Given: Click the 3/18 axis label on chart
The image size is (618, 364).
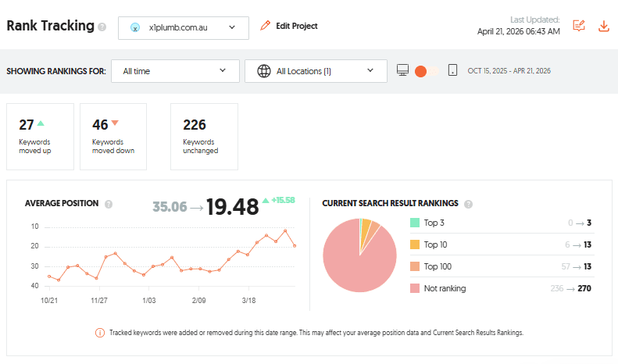Looking at the screenshot, I should [x=248, y=301].
